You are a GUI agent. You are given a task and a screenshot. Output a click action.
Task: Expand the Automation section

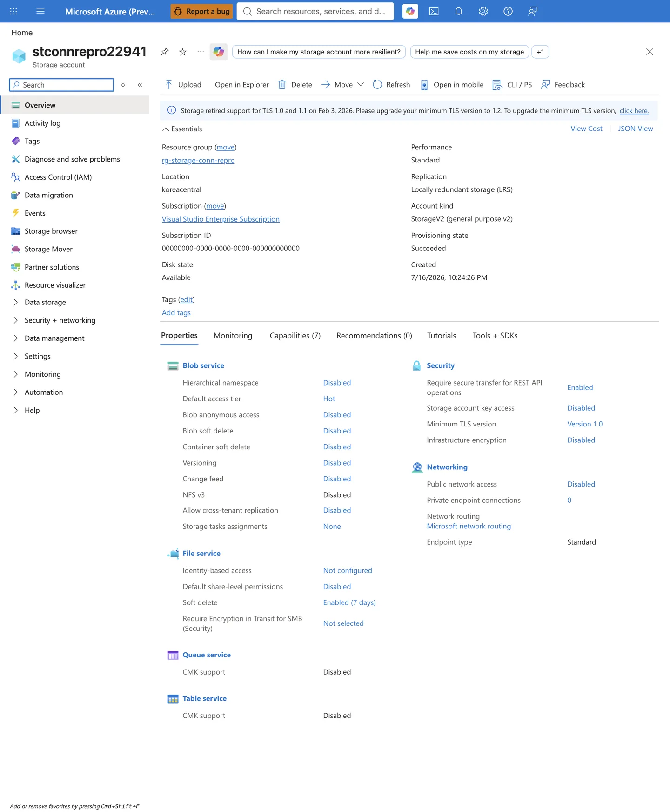44,392
